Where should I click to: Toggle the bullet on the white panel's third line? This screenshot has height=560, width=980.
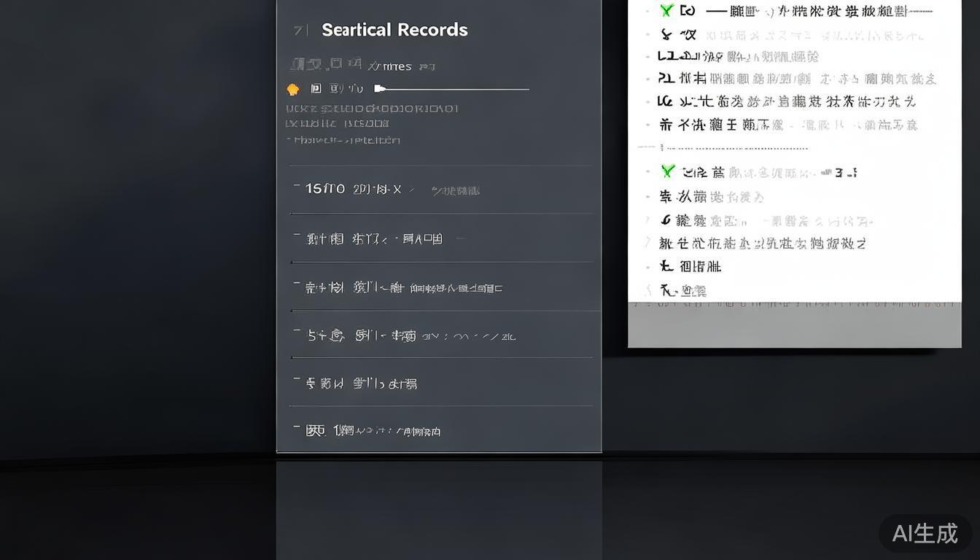(647, 56)
